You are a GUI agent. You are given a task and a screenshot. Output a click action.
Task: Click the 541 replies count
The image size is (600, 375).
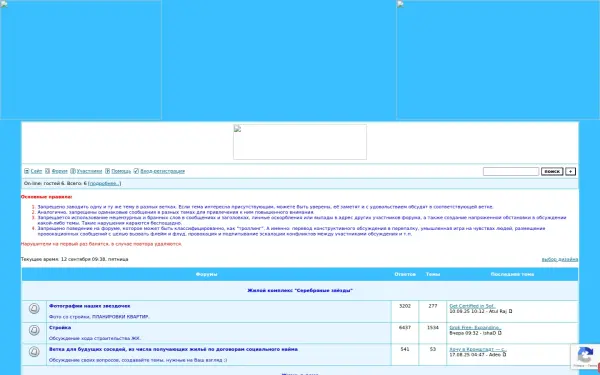click(405, 349)
